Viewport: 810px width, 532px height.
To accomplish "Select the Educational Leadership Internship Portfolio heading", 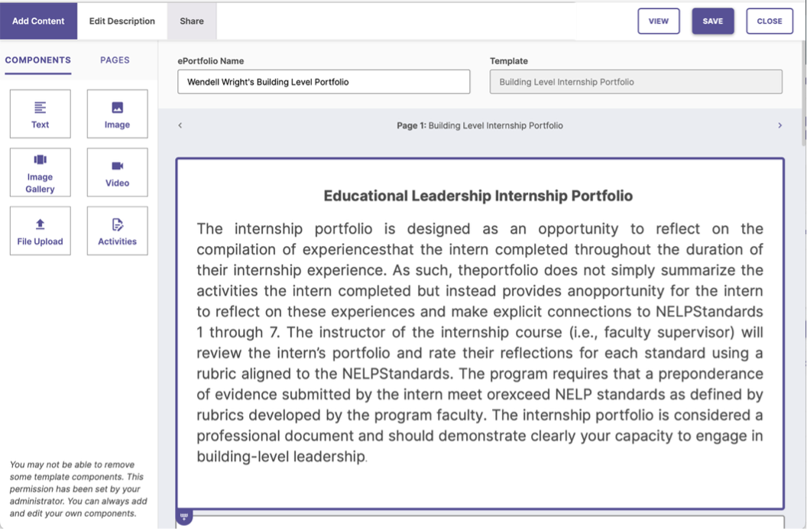I will tap(478, 196).
